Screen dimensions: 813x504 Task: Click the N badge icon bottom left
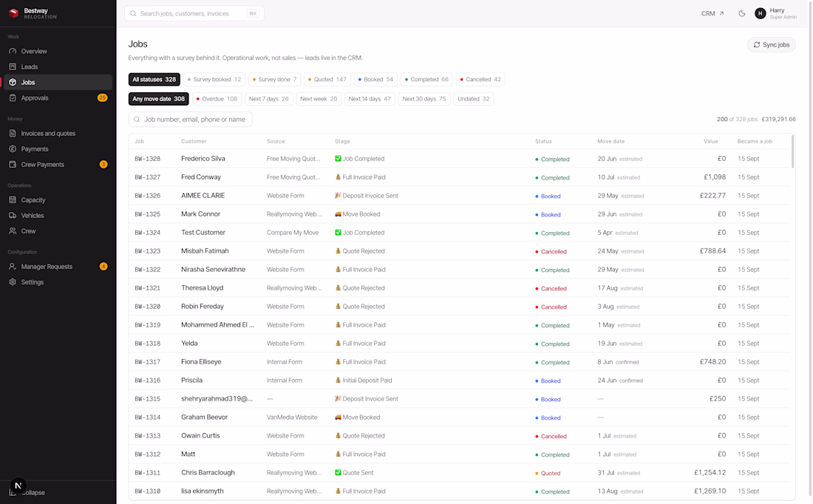(18, 486)
